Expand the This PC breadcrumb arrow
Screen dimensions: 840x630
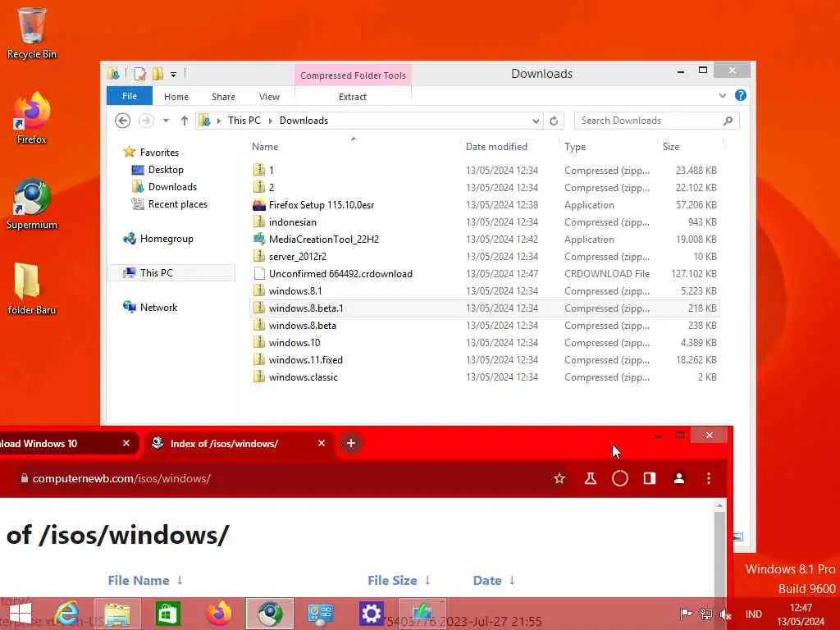pyautogui.click(x=270, y=121)
